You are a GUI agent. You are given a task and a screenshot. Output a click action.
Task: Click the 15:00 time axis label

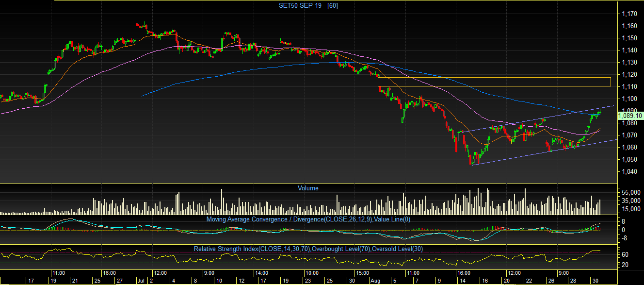pos(363,273)
